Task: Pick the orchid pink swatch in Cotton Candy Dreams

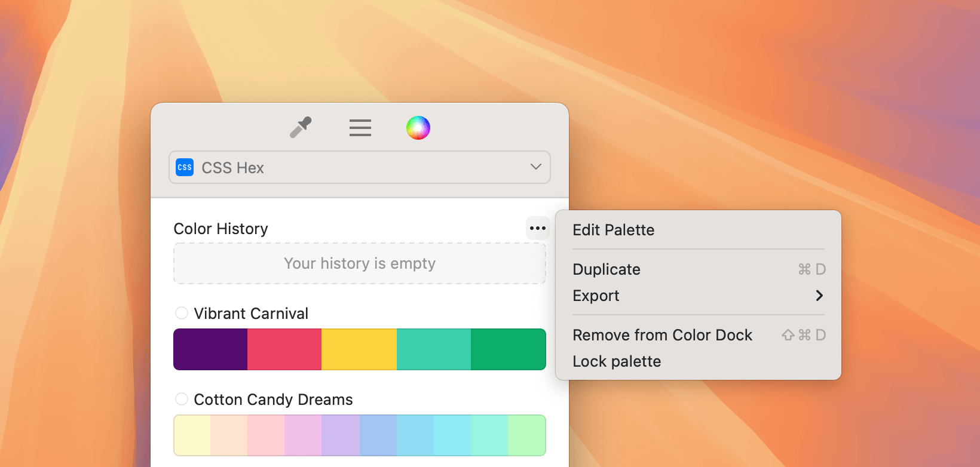Action: [303, 435]
